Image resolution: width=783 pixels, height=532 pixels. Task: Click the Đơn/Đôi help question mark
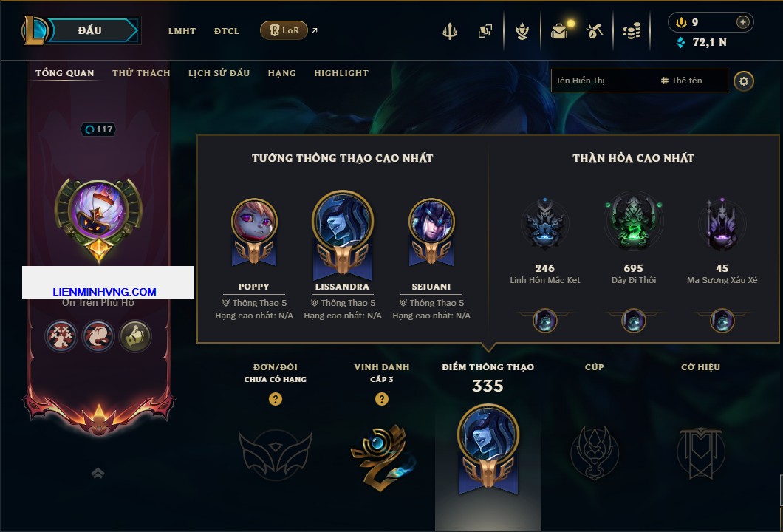(x=275, y=398)
